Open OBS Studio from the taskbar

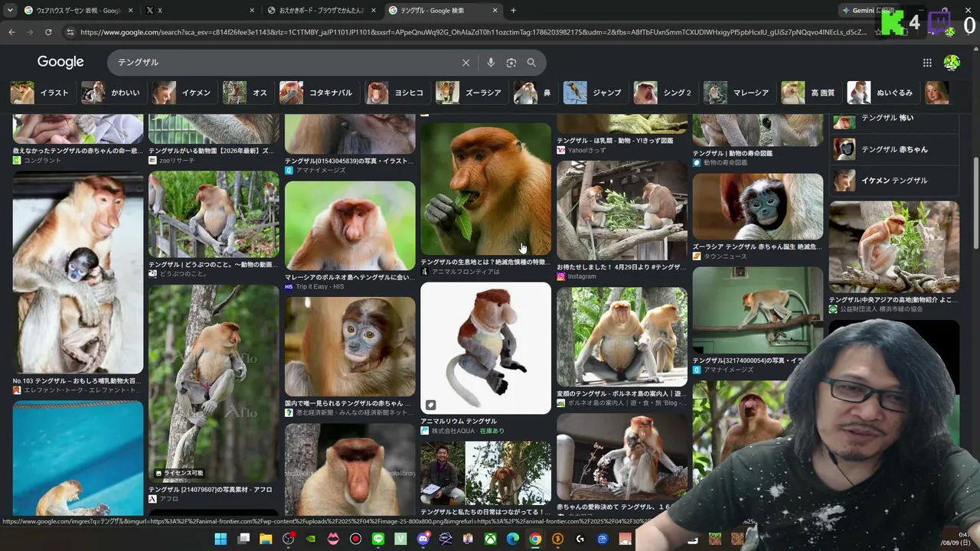288,539
